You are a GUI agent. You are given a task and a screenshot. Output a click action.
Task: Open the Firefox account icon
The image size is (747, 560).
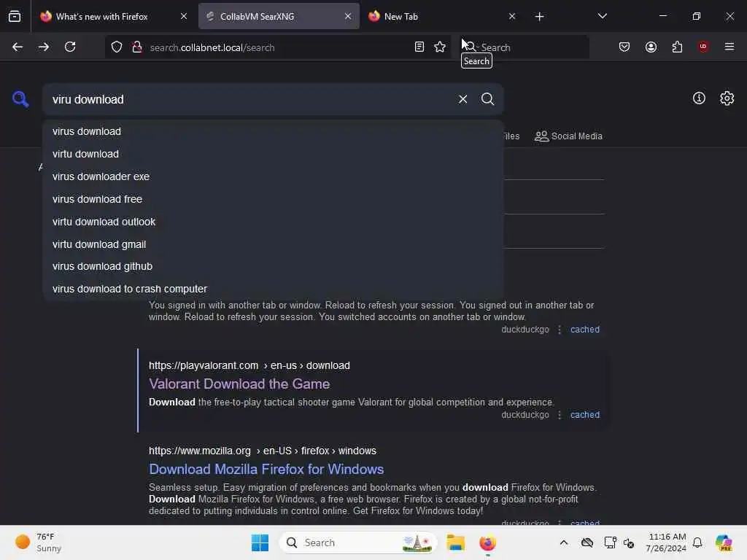651,47
